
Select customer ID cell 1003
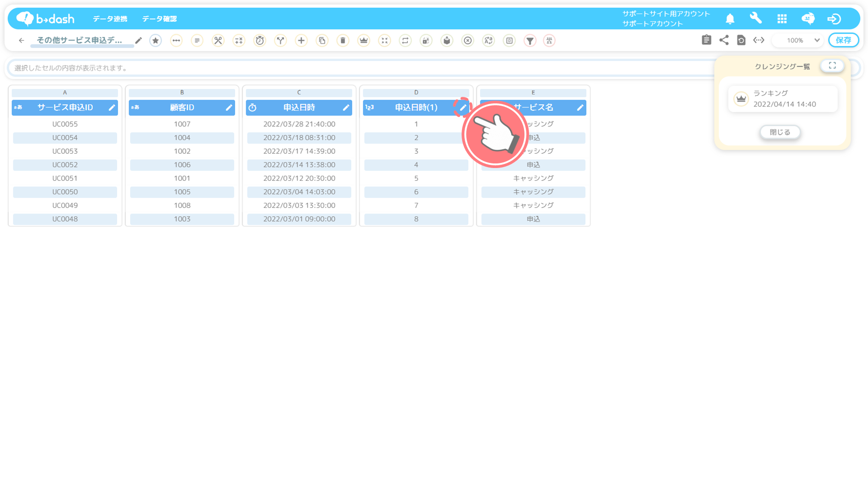(x=182, y=219)
